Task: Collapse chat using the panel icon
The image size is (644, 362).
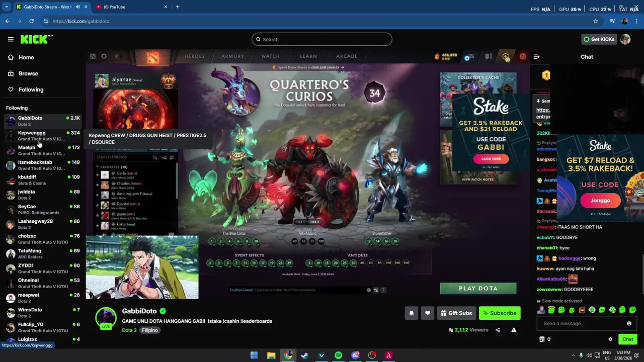Action: 536,57
